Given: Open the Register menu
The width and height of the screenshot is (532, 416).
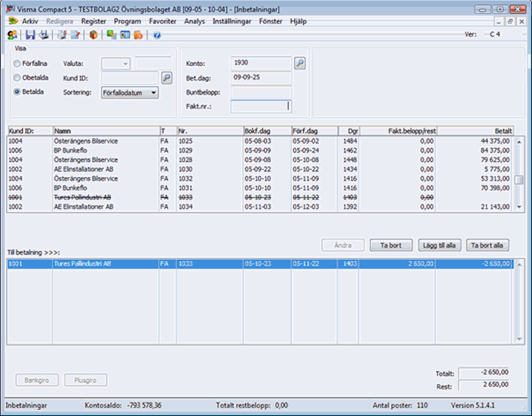Looking at the screenshot, I should pos(94,21).
